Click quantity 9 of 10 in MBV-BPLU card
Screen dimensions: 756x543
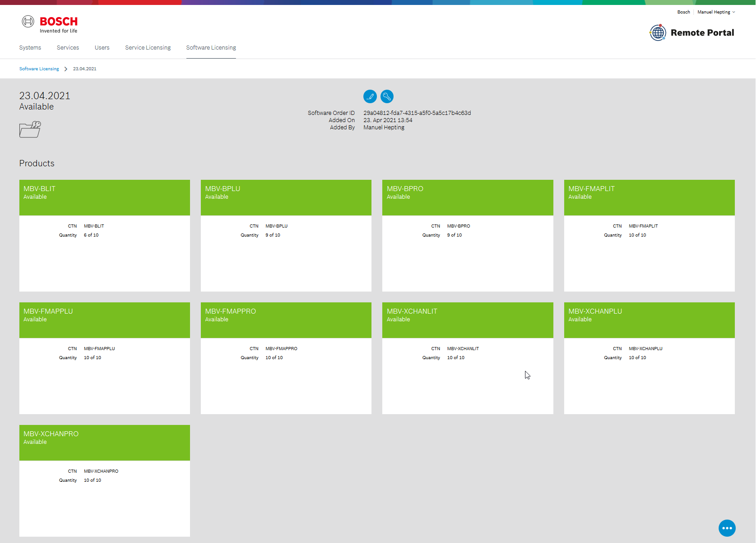pyautogui.click(x=273, y=235)
